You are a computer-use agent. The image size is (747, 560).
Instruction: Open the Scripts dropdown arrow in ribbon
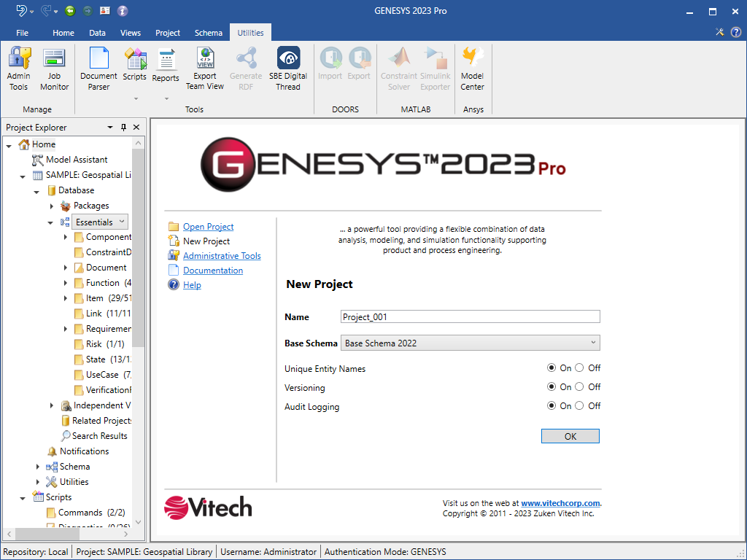click(x=135, y=98)
